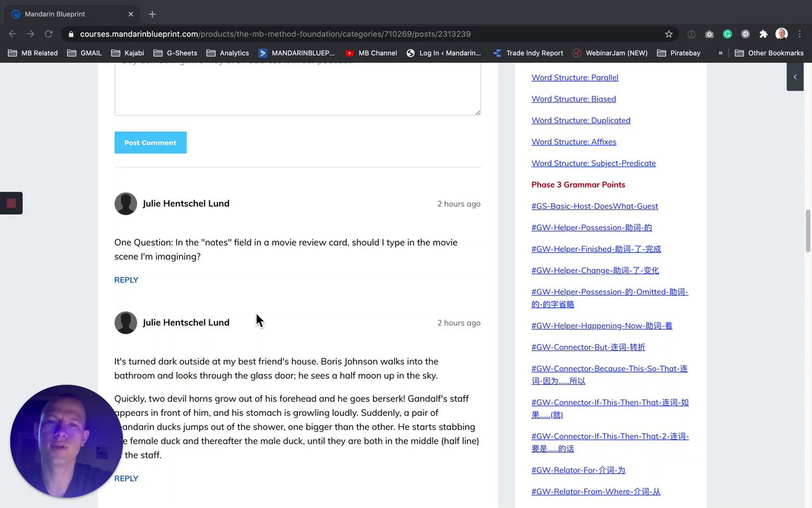Screen dimensions: 812x508
Task: Open Word Structure: Duplicated link
Action: (581, 121)
